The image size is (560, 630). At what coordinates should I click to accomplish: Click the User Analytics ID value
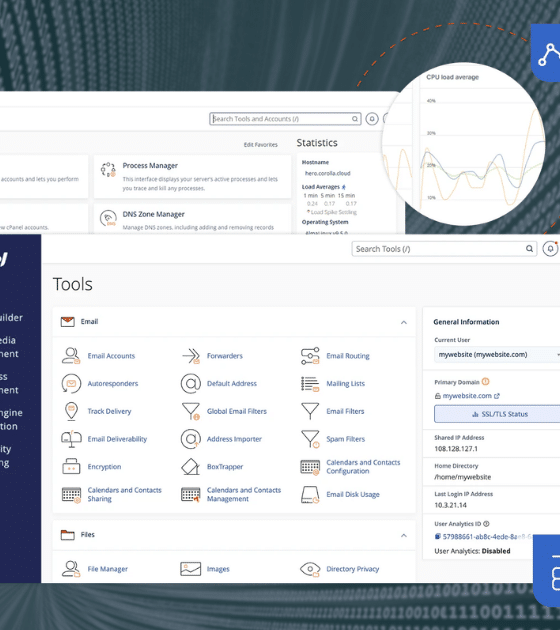pyautogui.click(x=487, y=537)
